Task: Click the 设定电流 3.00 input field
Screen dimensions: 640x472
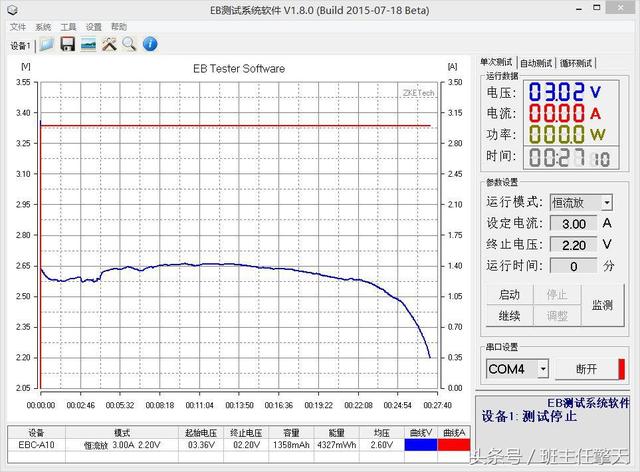Action: click(x=573, y=224)
